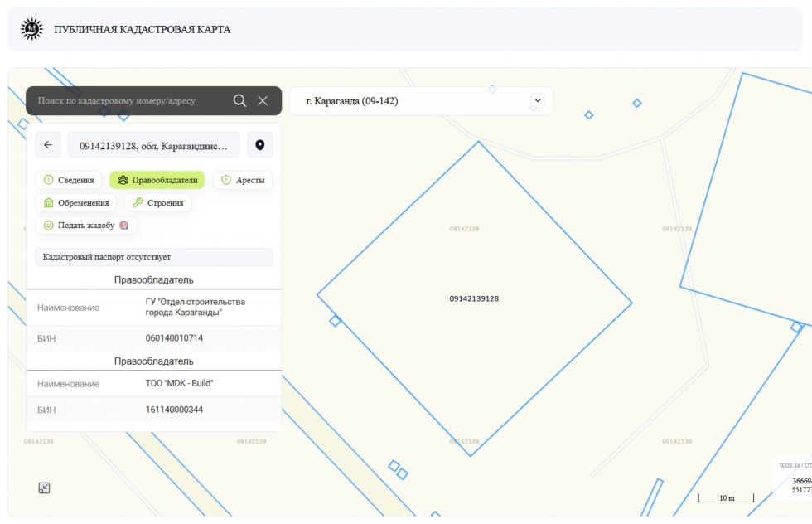Click the ПУБЛИЧНАЯ КАДАСТРОВАЯ КАРТА title
The image size is (812, 524).
tap(143, 30)
